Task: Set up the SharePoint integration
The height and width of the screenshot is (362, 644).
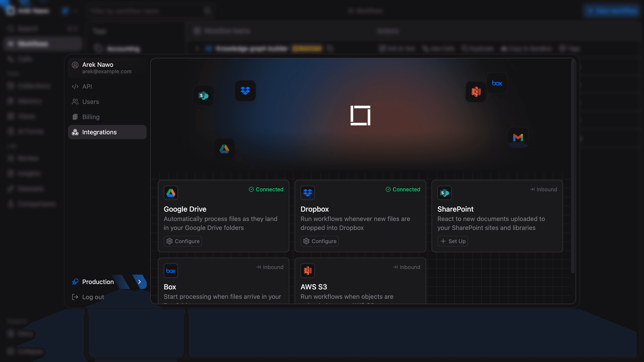Action: [x=453, y=241]
